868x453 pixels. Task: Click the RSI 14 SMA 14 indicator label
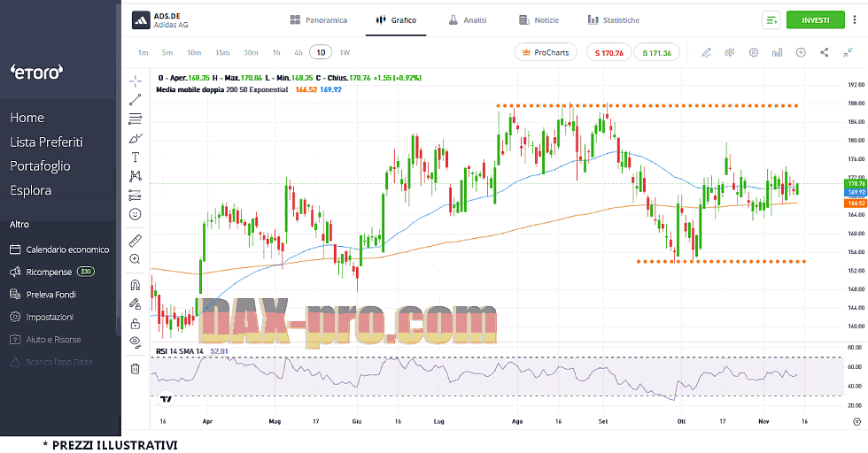[x=179, y=351]
